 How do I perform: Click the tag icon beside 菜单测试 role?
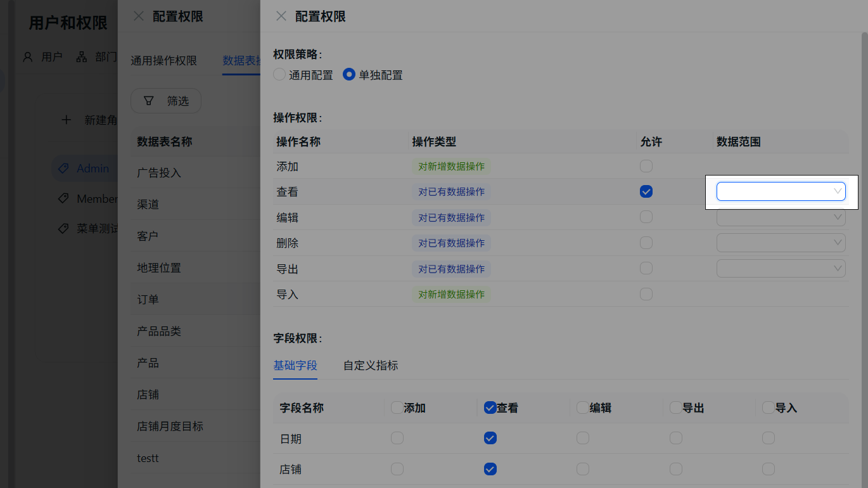tap(63, 229)
